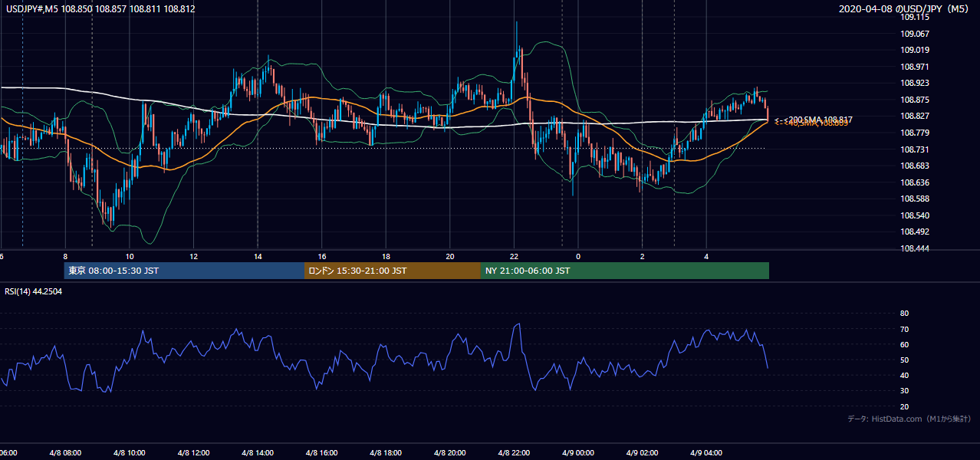This screenshot has width=980, height=460.
Task: Click the 108.971 price axis label
Action: pyautogui.click(x=915, y=67)
